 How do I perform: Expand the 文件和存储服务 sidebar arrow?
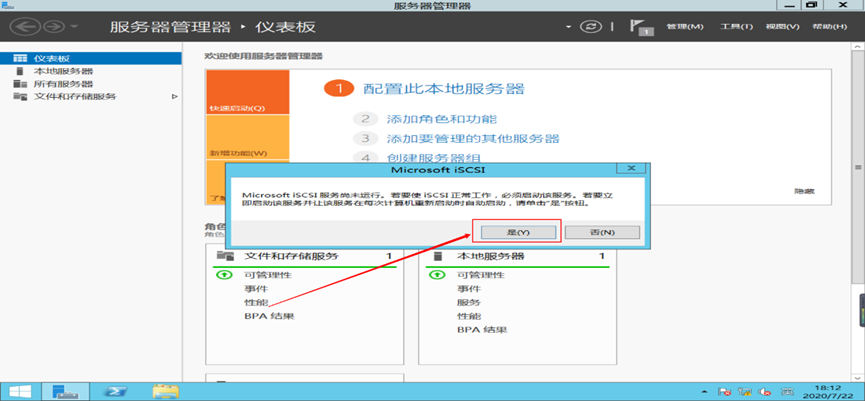click(x=174, y=97)
